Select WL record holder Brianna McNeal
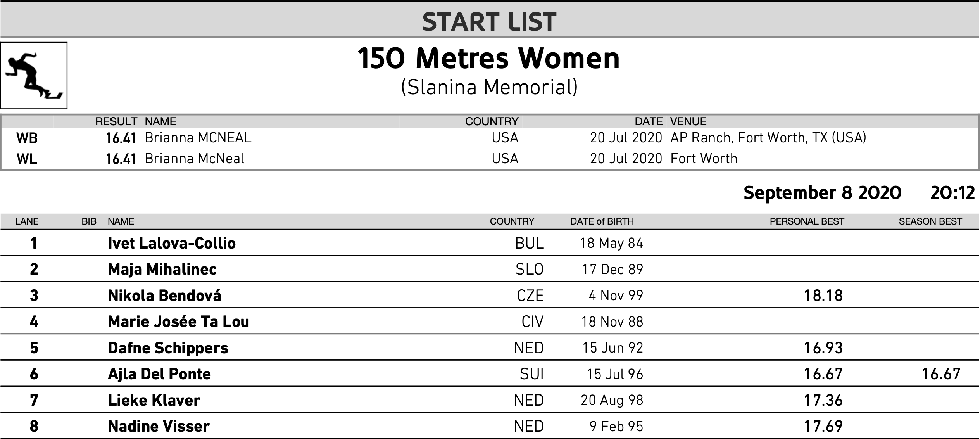980x439 pixels. 195,159
